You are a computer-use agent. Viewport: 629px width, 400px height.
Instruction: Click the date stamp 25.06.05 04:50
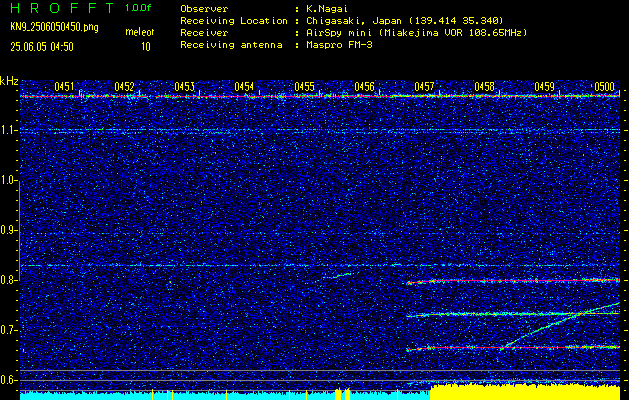tap(42, 47)
